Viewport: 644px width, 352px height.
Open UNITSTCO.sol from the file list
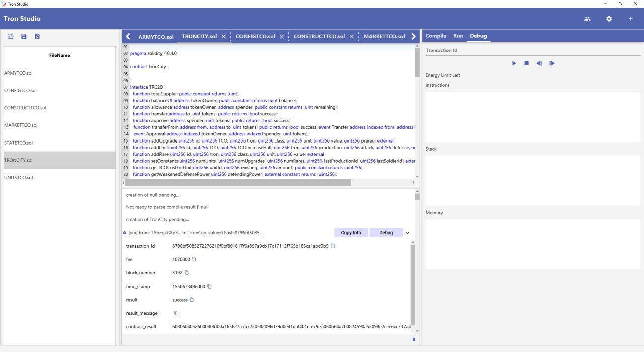[x=59, y=178]
